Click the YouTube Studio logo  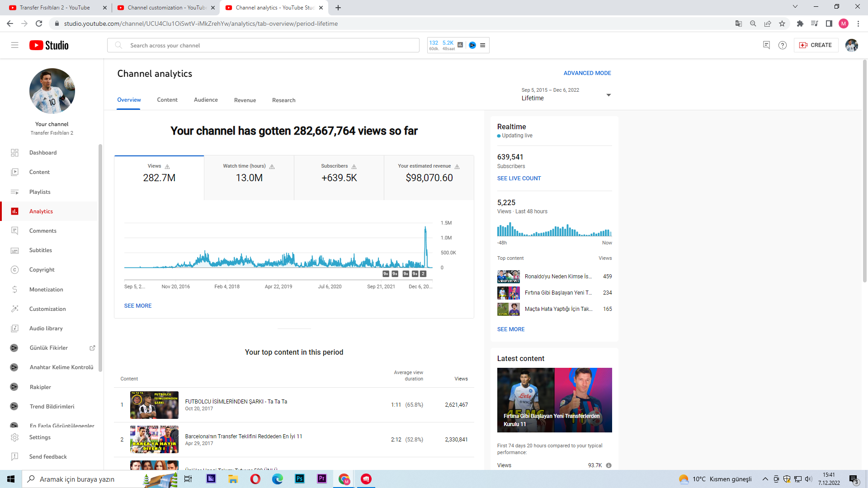(49, 45)
